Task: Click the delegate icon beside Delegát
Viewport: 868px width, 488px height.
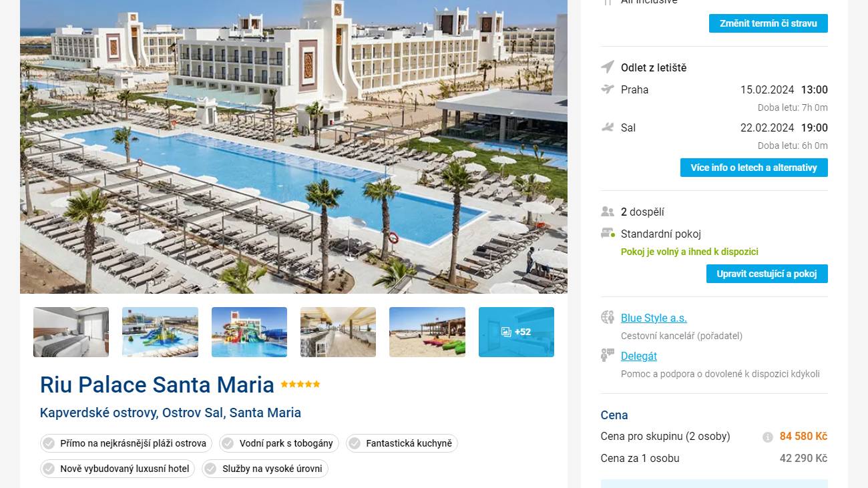Action: point(608,355)
